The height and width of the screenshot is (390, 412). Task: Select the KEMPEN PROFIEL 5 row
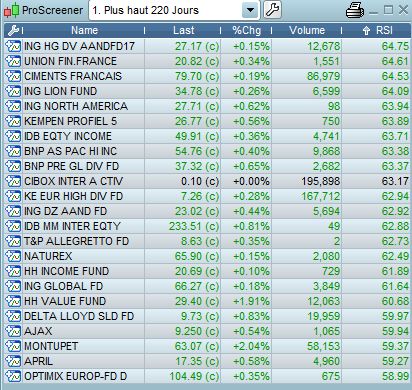click(207, 121)
